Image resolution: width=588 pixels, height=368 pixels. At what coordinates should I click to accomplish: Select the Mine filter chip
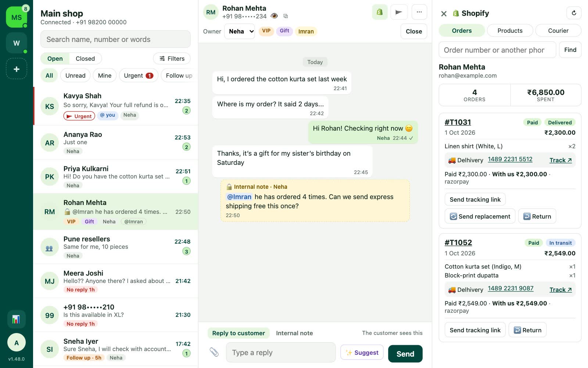coord(105,75)
